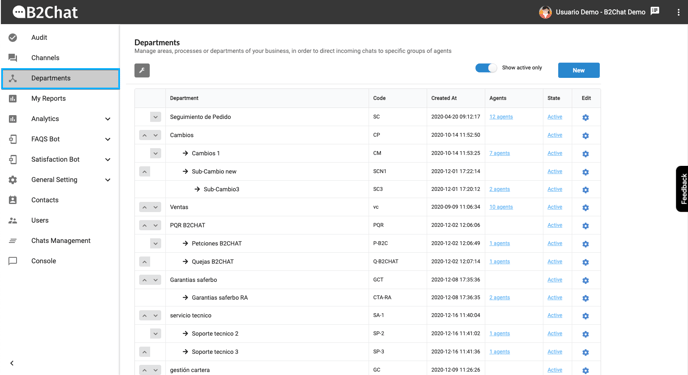688x375 pixels.
Task: Select the My Reports chart icon
Action: click(13, 99)
